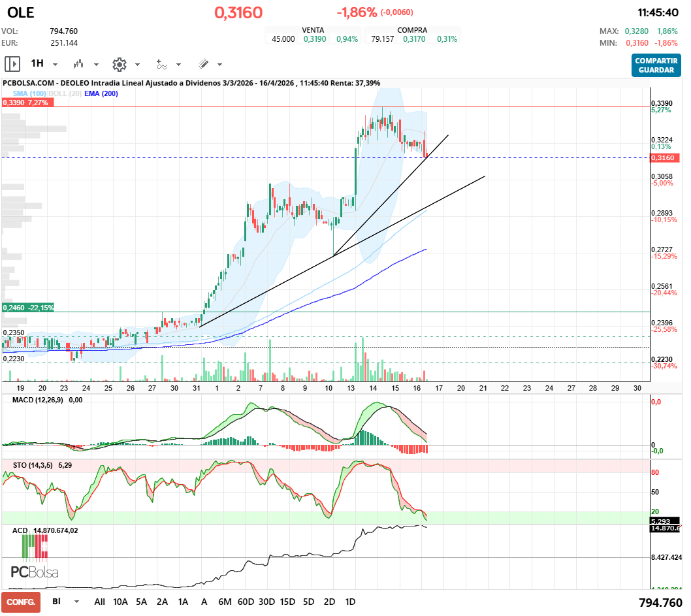Expand the 1H timeframe dropdown arrow
This screenshot has width=691, height=616.
point(55,65)
